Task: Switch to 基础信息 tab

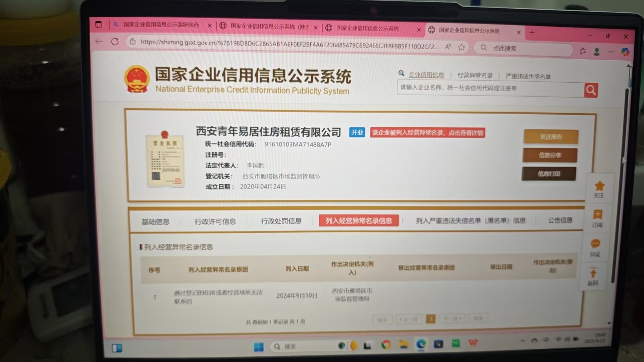Action: (x=156, y=222)
